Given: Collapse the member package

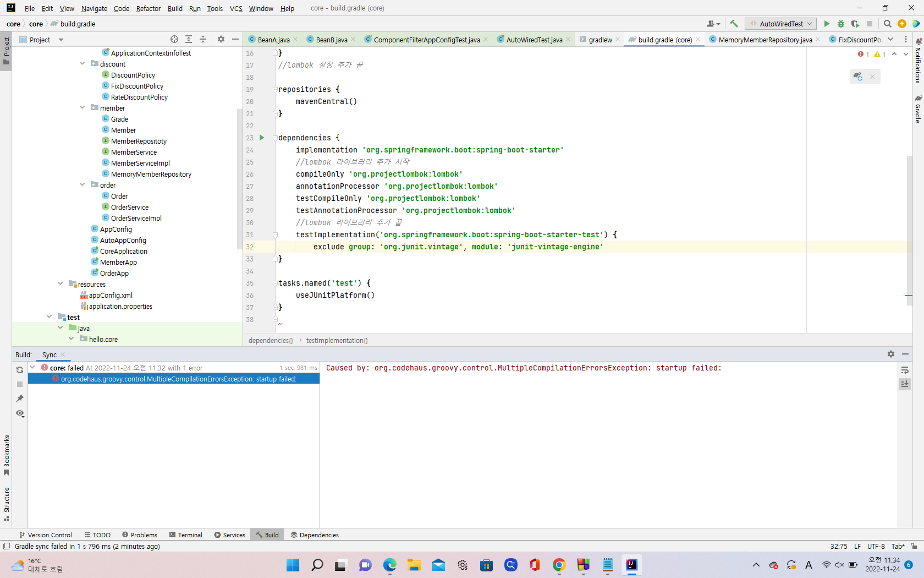Looking at the screenshot, I should click(x=82, y=107).
